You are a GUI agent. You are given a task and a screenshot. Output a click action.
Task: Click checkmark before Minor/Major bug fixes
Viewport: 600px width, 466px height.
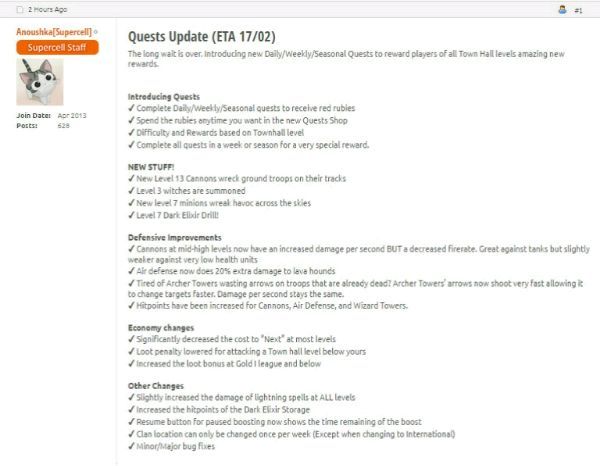pos(131,446)
